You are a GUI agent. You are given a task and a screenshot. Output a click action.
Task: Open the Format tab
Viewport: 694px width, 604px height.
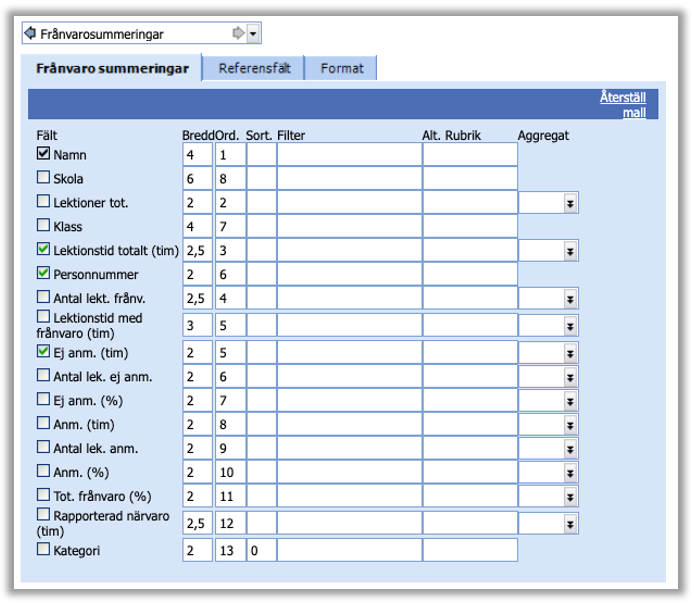(341, 69)
